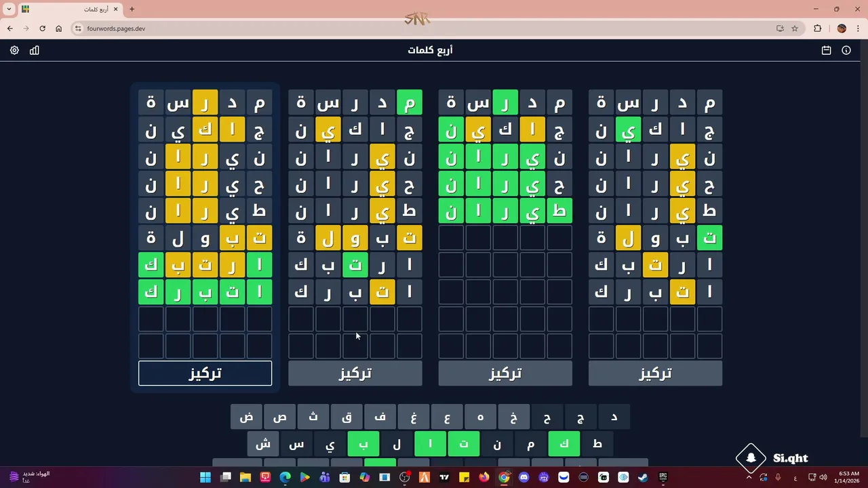Tap the ش key on the keyboard
This screenshot has height=488, width=868.
263,444
